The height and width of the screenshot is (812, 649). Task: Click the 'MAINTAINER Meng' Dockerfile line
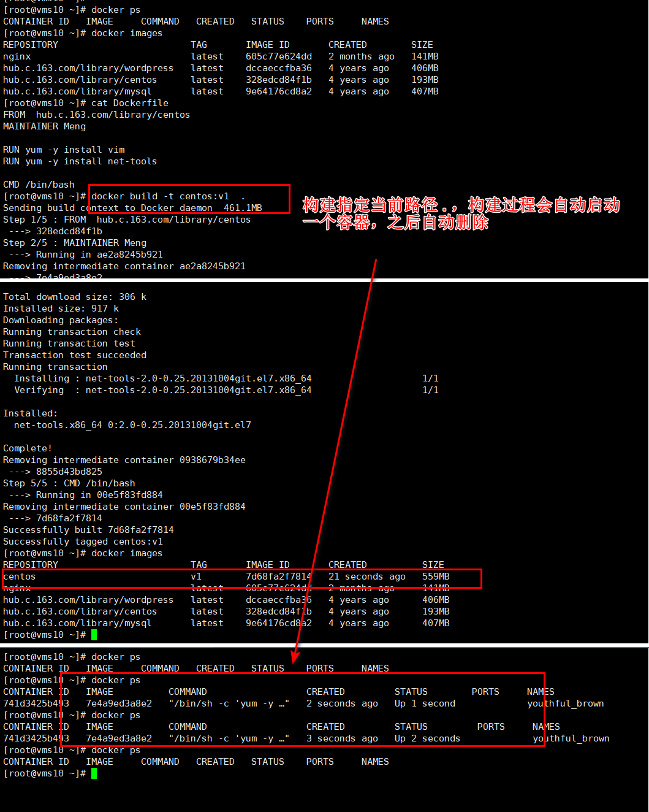click(44, 126)
